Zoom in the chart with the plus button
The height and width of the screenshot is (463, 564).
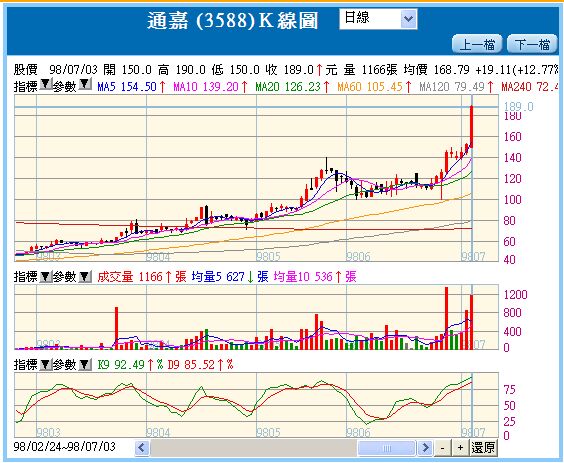pos(460,448)
